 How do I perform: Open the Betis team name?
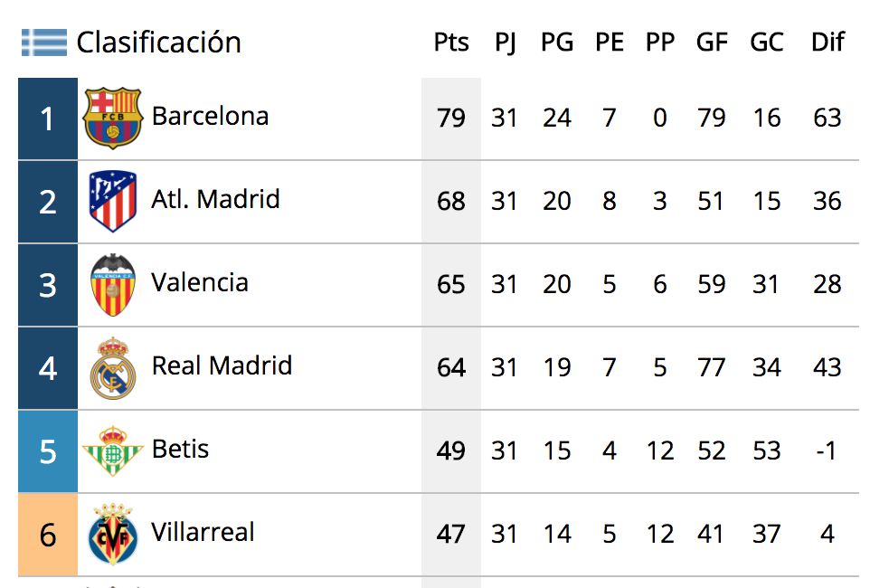(180, 450)
